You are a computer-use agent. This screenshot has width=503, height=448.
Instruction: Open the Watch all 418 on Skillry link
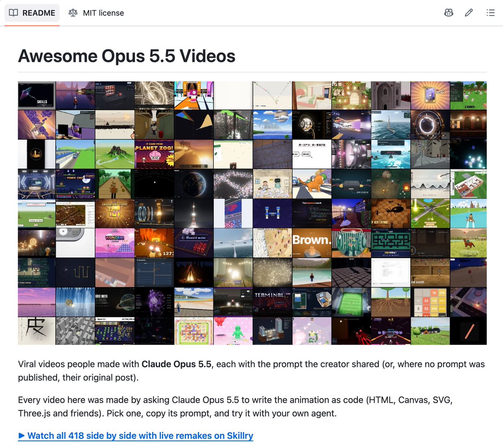(x=135, y=435)
